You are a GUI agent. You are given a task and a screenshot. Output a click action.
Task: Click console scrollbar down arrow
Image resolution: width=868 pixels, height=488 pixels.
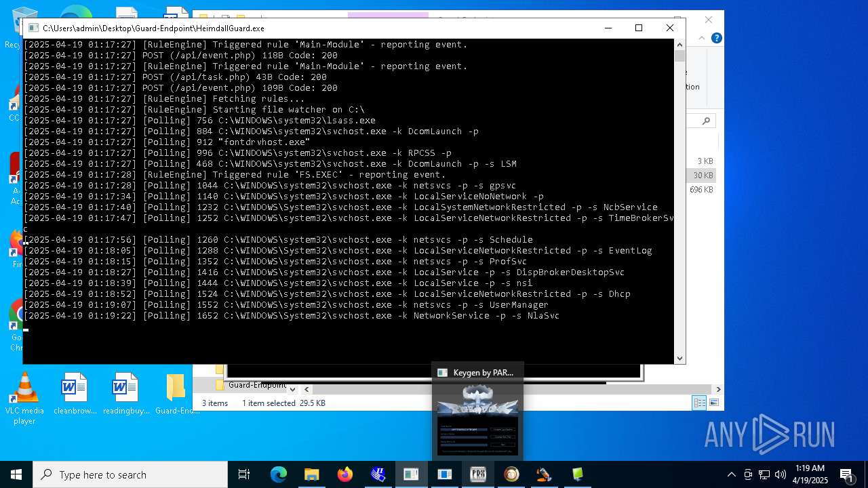click(x=680, y=359)
